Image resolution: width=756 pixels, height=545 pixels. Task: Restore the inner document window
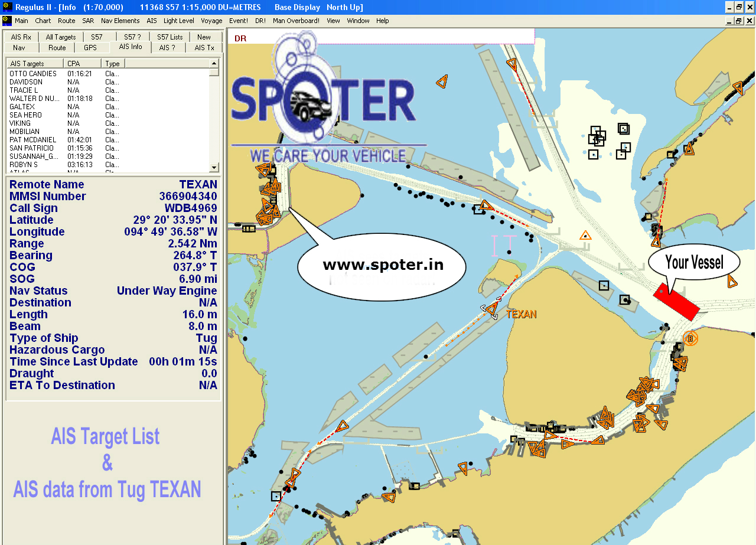(x=738, y=21)
